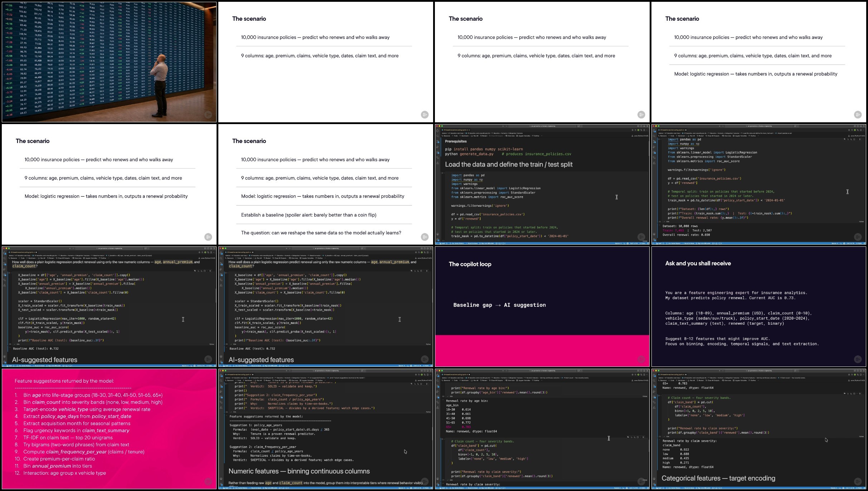Viewport: 868px width, 491px height.
Task: Click "Suggest 8–12 features that might improve AUC." line
Action: tap(718, 339)
